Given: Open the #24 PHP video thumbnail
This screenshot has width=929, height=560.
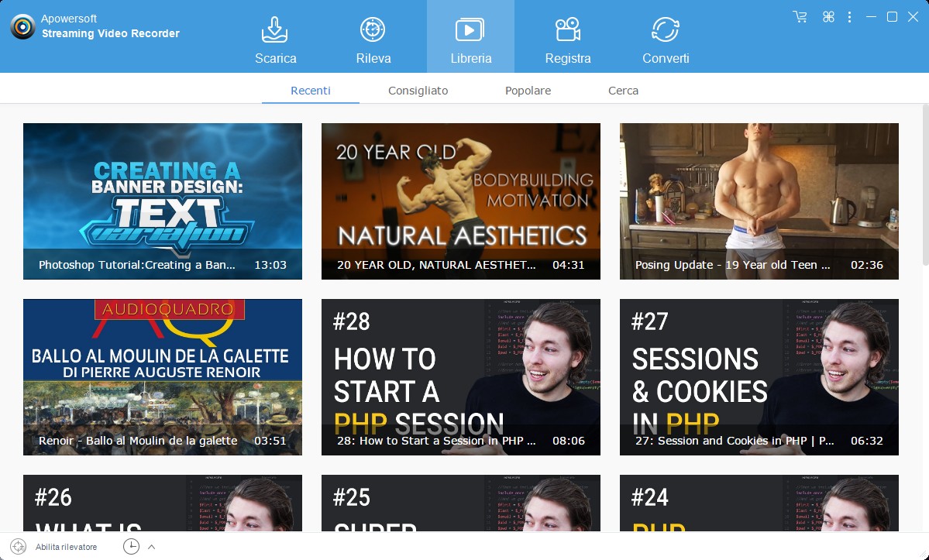Looking at the screenshot, I should pyautogui.click(x=759, y=503).
